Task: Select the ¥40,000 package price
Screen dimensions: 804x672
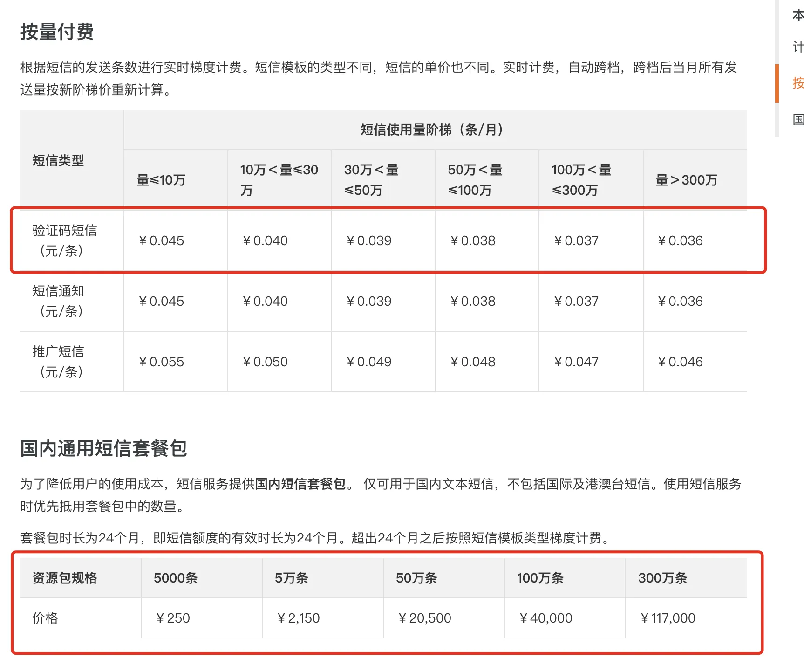Action: point(546,618)
